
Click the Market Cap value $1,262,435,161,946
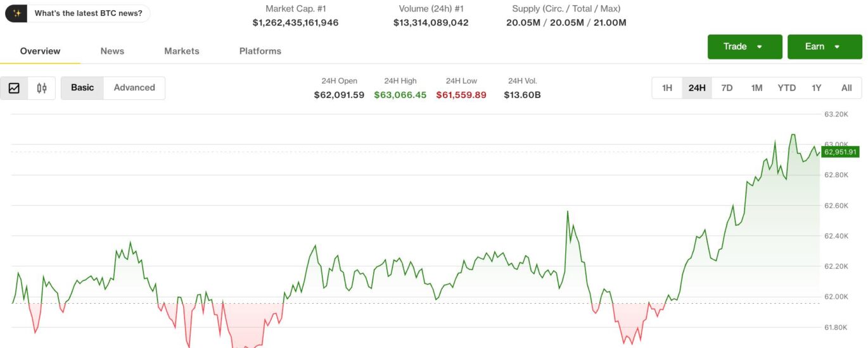[x=295, y=23]
